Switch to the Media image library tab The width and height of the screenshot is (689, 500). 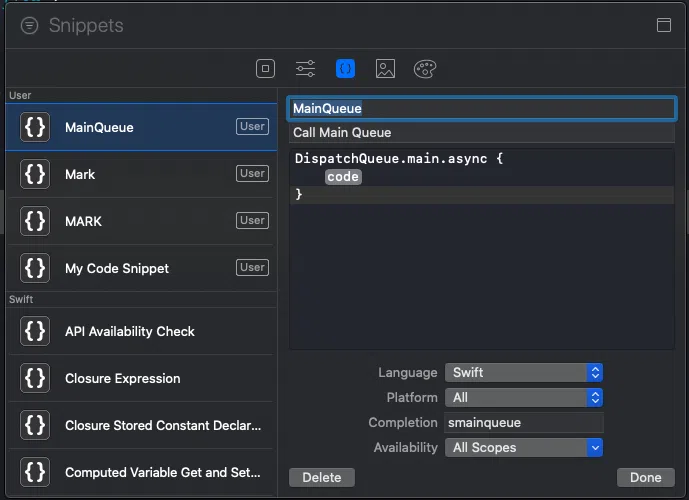[x=385, y=69]
